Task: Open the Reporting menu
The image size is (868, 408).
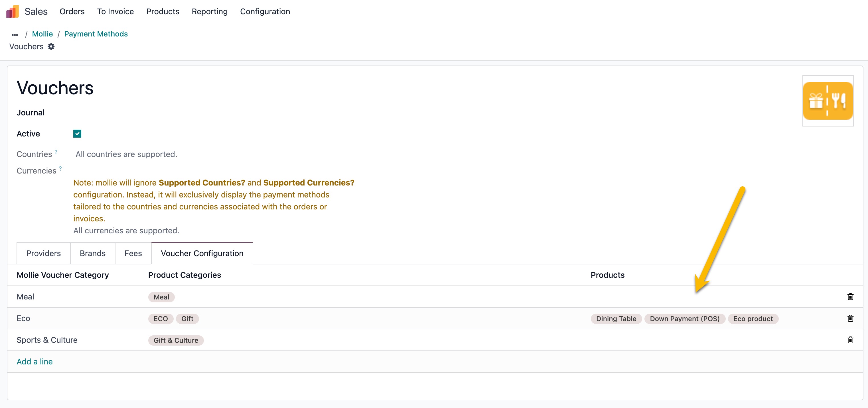Action: click(210, 11)
